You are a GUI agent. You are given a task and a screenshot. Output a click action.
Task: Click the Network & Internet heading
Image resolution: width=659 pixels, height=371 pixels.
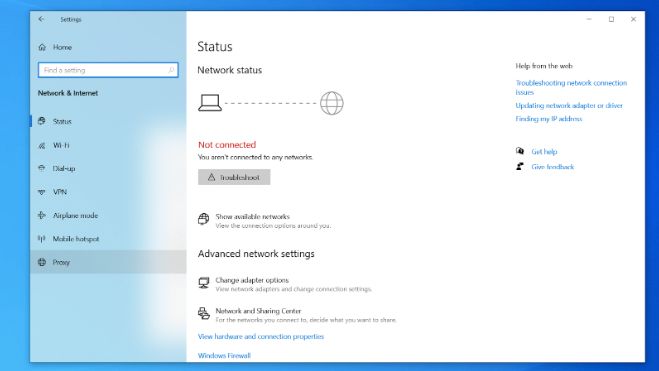point(68,93)
